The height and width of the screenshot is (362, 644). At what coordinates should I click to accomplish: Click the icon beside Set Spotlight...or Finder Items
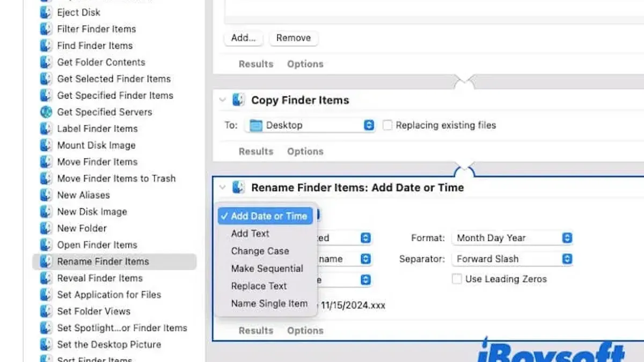(x=46, y=328)
